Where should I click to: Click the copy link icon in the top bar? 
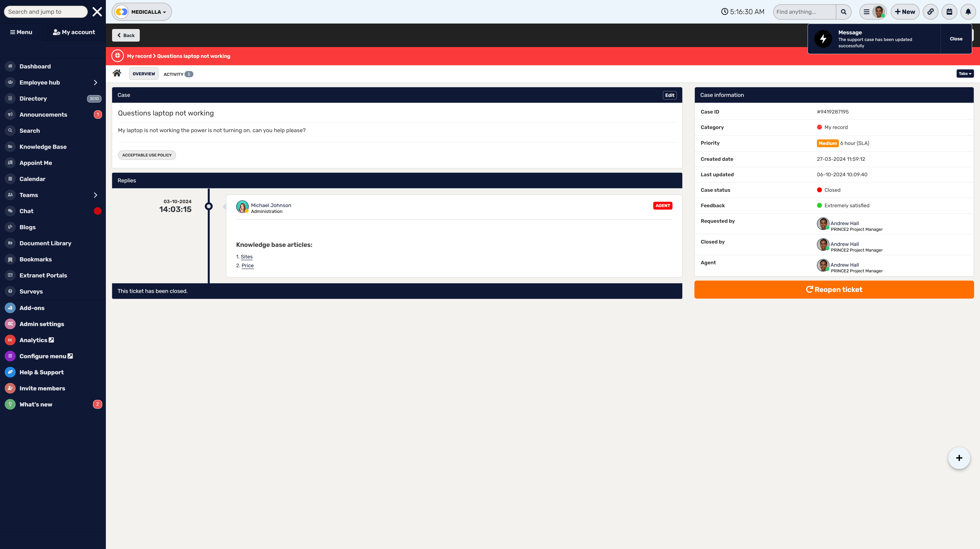(x=931, y=12)
